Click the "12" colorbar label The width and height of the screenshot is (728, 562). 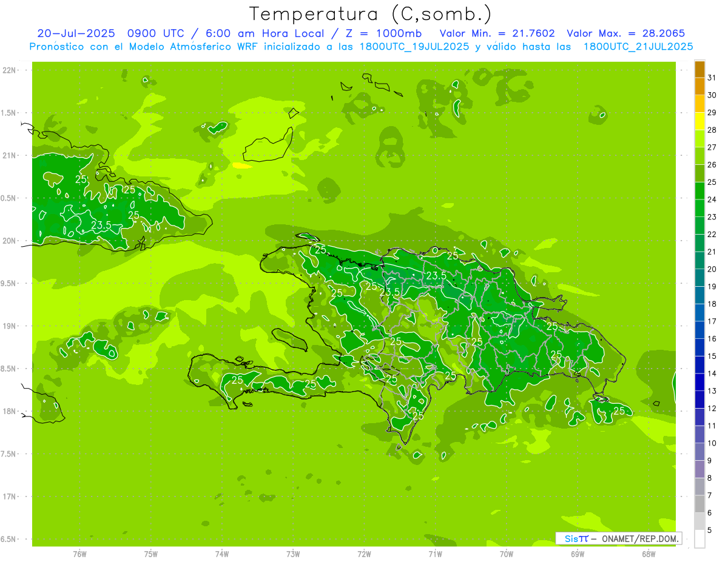pyautogui.click(x=712, y=408)
